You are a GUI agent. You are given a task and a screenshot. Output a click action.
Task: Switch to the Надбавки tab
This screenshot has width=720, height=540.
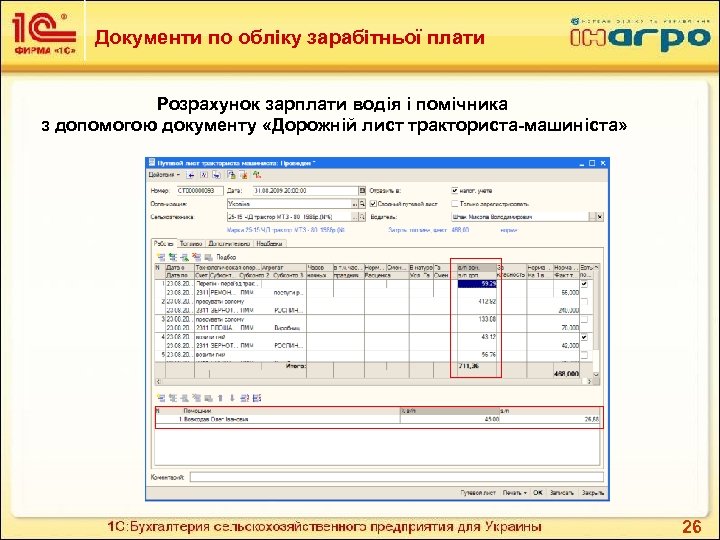(x=270, y=244)
